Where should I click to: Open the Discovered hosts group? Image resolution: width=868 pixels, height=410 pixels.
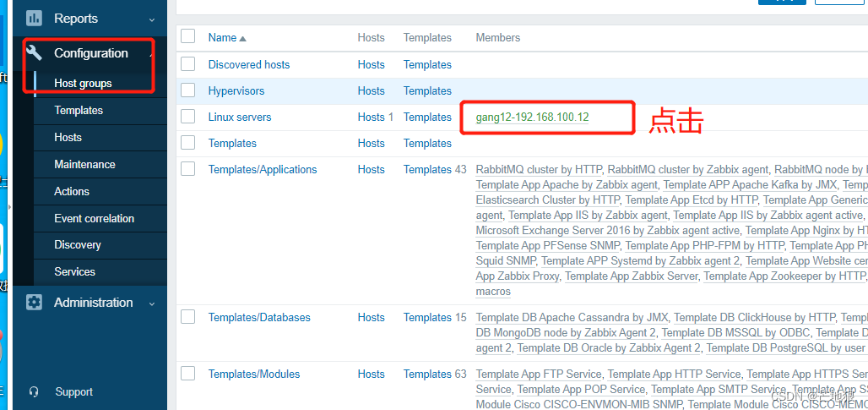click(249, 64)
